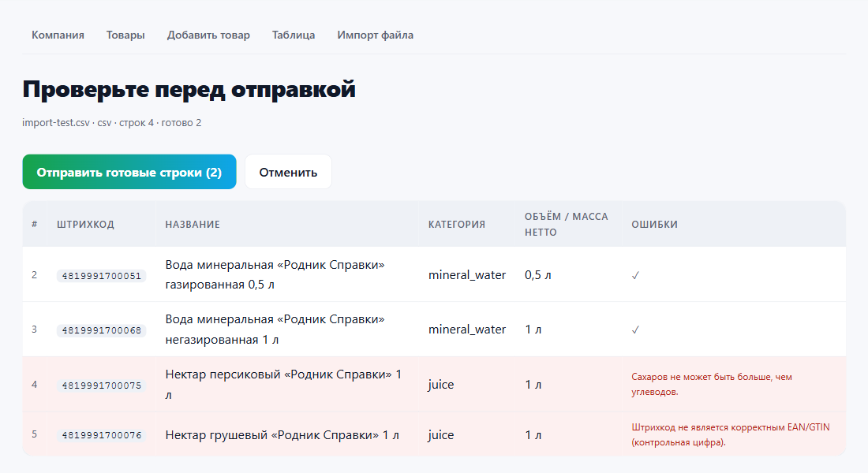Open the Компания menu item
The image size is (868, 473).
tap(58, 35)
